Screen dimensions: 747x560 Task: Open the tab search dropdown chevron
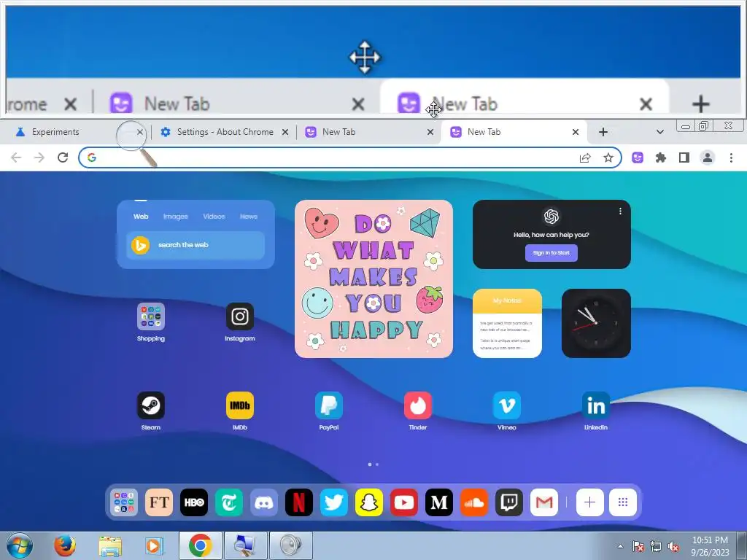(x=659, y=132)
